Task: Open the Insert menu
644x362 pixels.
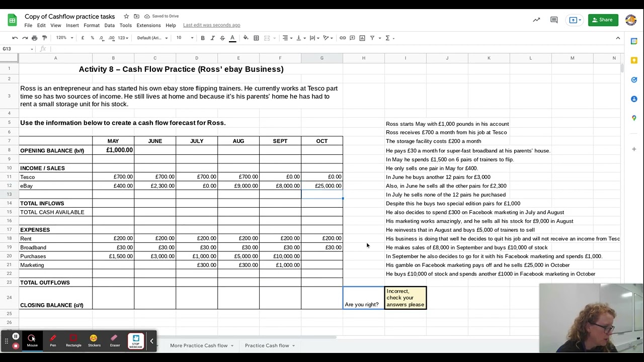Action: point(72,25)
